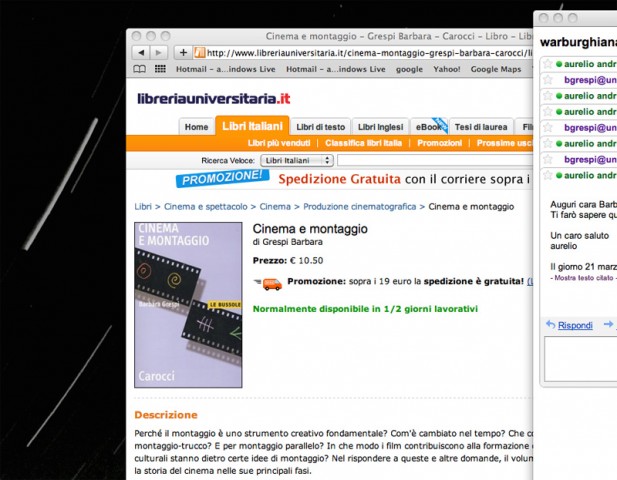
Task: Open the Yahoo! bookmark
Action: coord(447,69)
